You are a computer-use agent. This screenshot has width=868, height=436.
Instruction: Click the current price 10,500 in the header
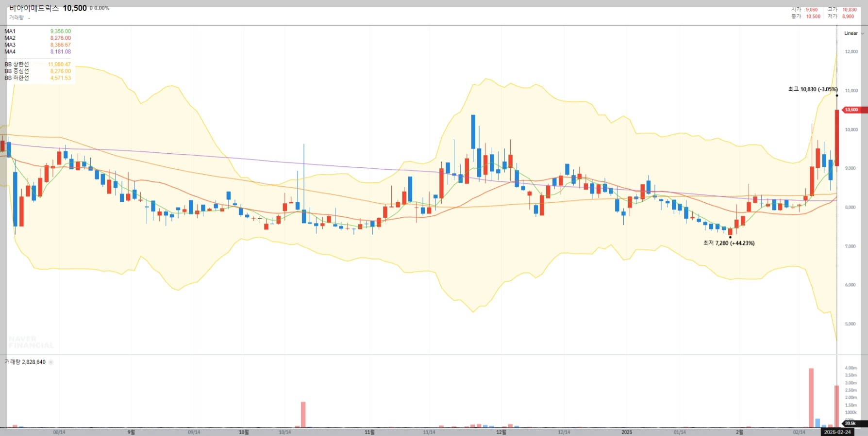[75, 8]
